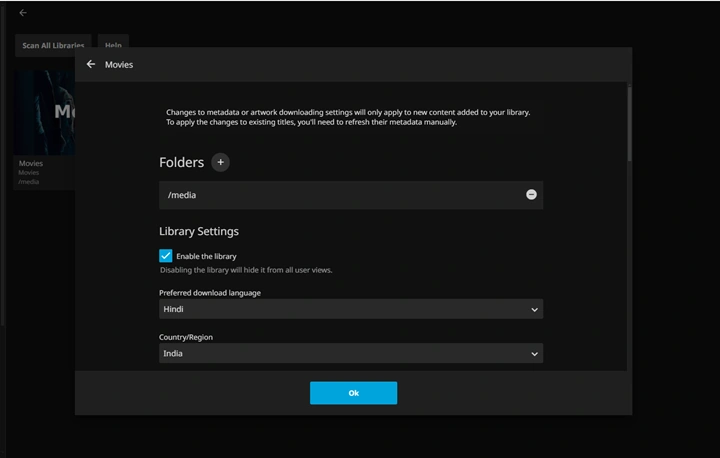This screenshot has width=720, height=458.
Task: Click the top-left page back arrow
Action: [x=23, y=13]
